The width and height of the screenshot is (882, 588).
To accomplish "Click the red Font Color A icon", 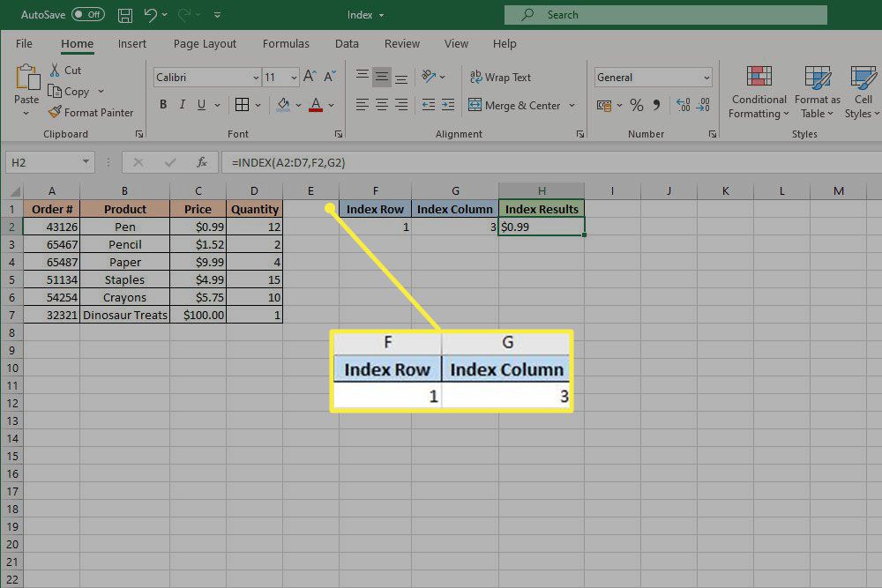I will click(316, 105).
